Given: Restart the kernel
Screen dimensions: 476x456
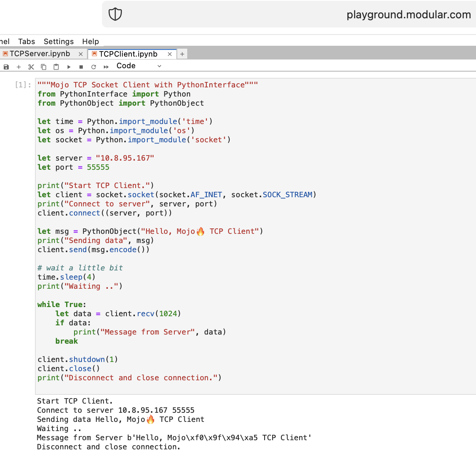Looking at the screenshot, I should 94,67.
